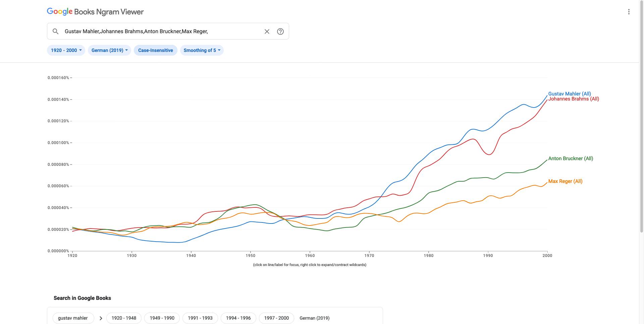Viewport: 644px width, 324px height.
Task: Click the 1950 x-axis label
Action: click(250, 255)
